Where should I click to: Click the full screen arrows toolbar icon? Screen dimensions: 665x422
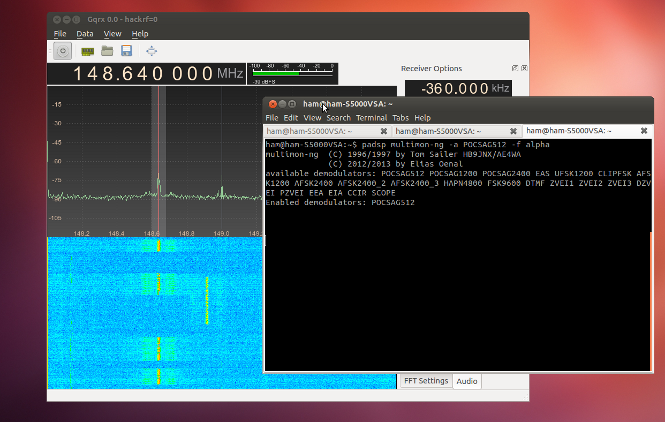[151, 50]
